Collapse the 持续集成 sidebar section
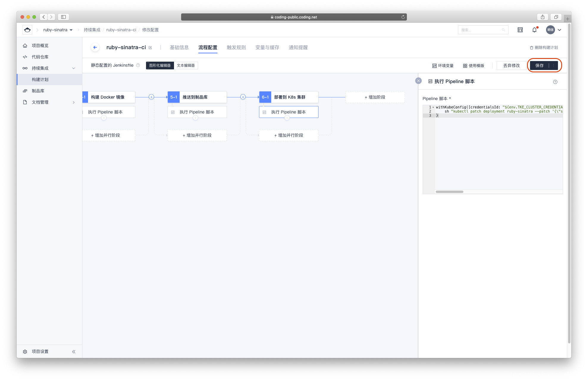Image resolution: width=588 pixels, height=380 pixels. pyautogui.click(x=74, y=68)
